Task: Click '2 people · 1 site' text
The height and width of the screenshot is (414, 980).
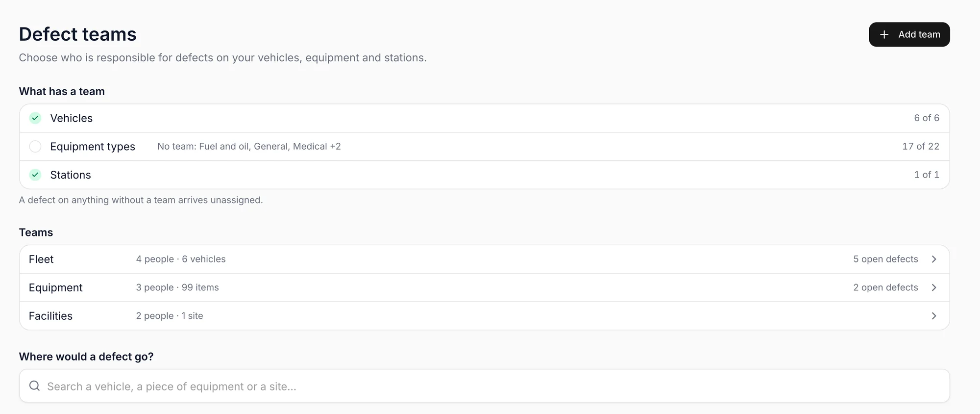Action: point(170,316)
